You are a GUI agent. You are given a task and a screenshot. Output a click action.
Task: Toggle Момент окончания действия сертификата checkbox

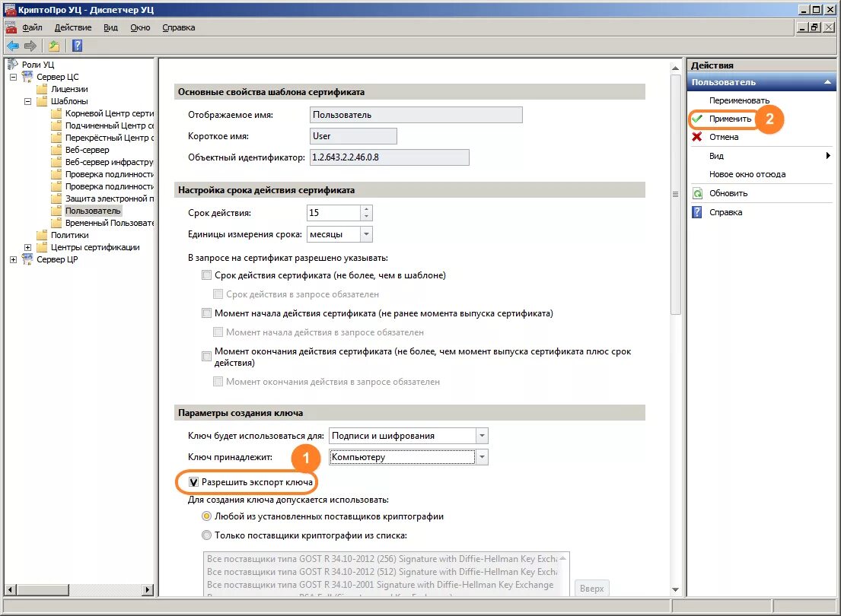pyautogui.click(x=206, y=357)
